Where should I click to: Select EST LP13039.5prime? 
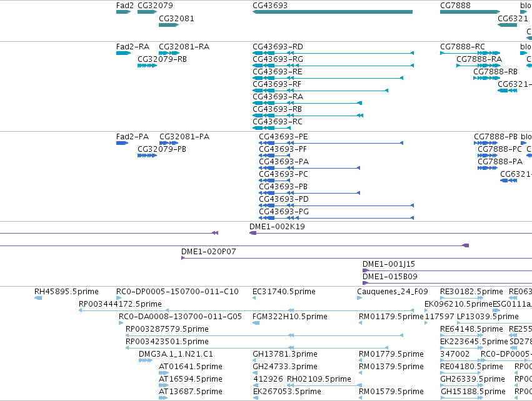pos(494,324)
